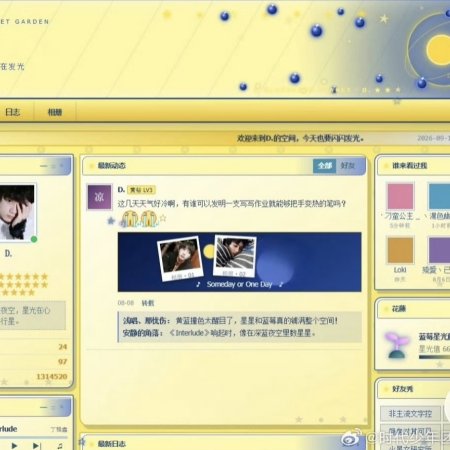This screenshot has width=450, height=450.
Task: Click the music note icon
Action: coord(60,445)
